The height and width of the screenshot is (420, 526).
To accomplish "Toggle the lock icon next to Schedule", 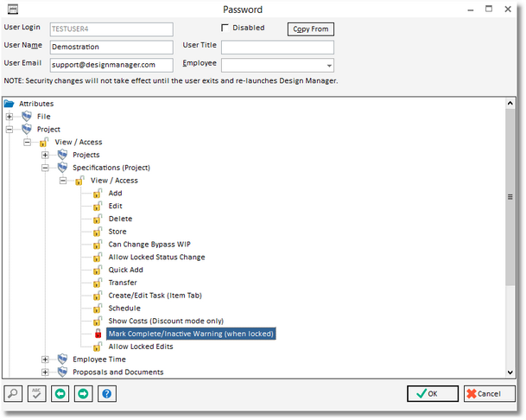I will tap(98, 308).
